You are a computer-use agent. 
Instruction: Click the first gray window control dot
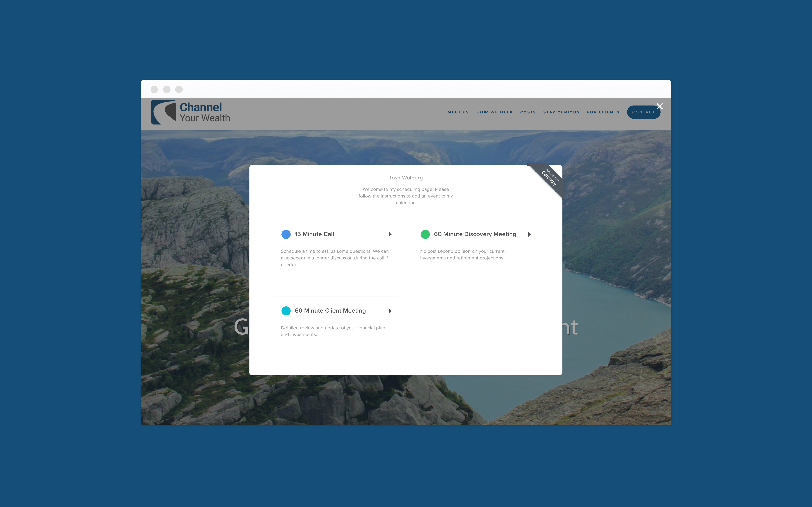[x=154, y=90]
